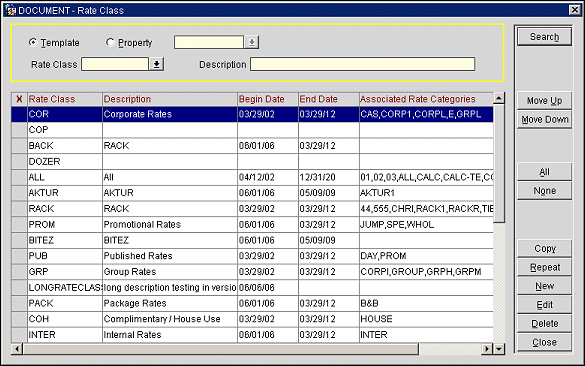Click the application icon in title bar
585x366 pixels.
[x=10, y=10]
